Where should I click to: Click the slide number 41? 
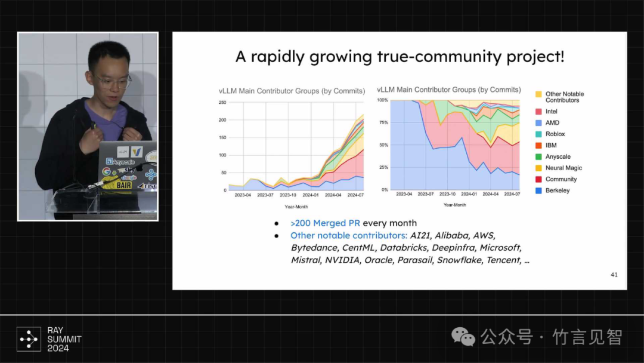(x=614, y=275)
